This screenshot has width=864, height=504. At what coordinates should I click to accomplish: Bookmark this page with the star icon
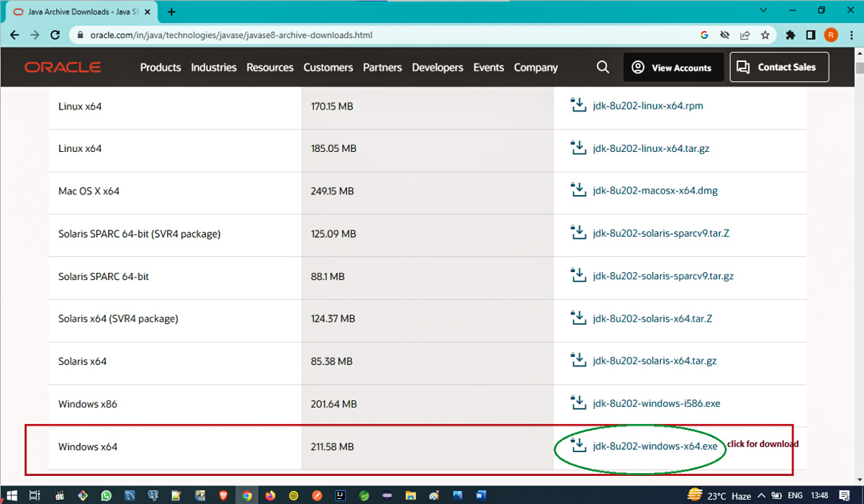point(765,35)
